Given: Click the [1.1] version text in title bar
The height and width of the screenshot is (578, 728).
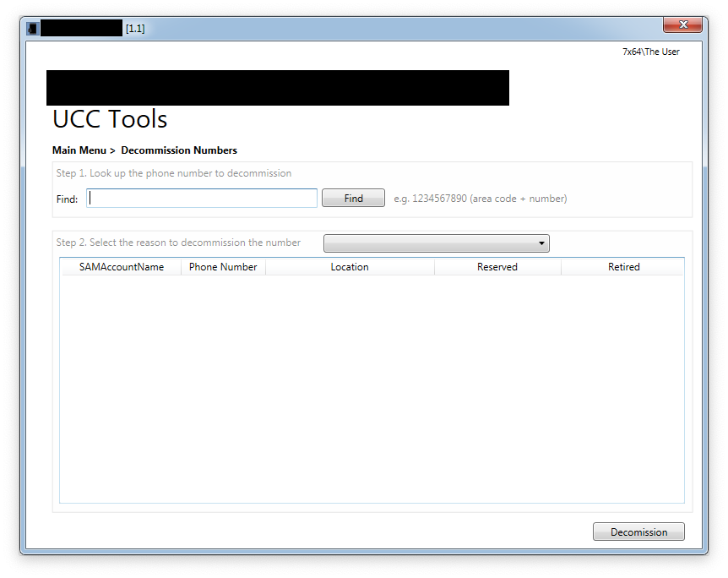Looking at the screenshot, I should point(135,29).
